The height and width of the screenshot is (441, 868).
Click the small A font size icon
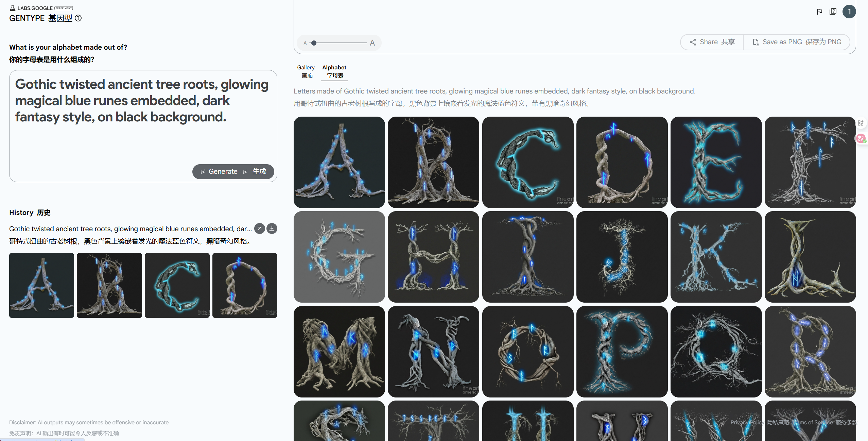coord(305,43)
